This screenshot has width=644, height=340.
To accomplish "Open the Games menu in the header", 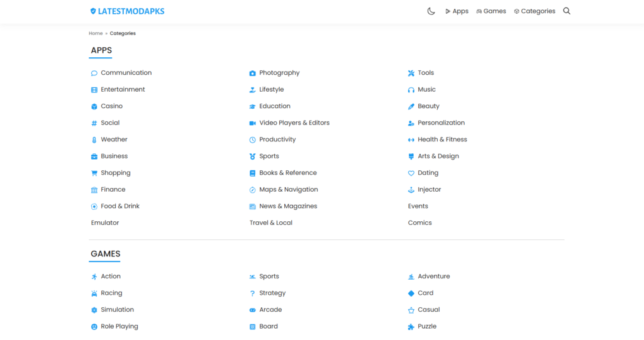I will point(491,11).
